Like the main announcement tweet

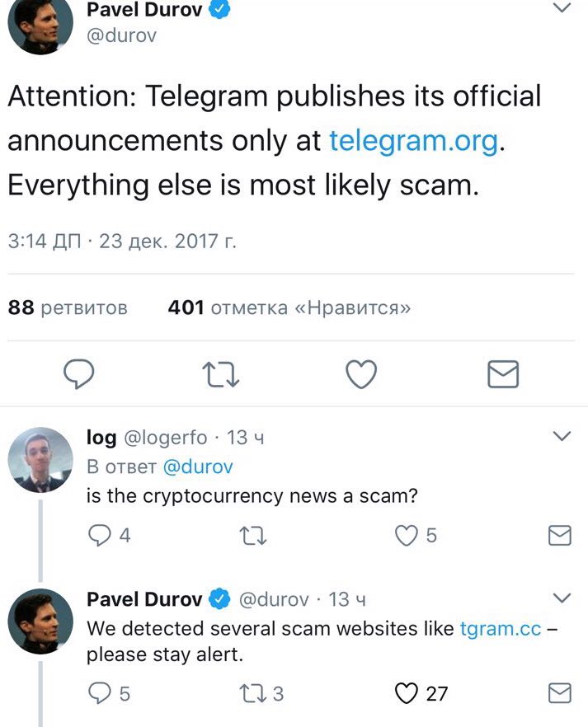tap(361, 373)
